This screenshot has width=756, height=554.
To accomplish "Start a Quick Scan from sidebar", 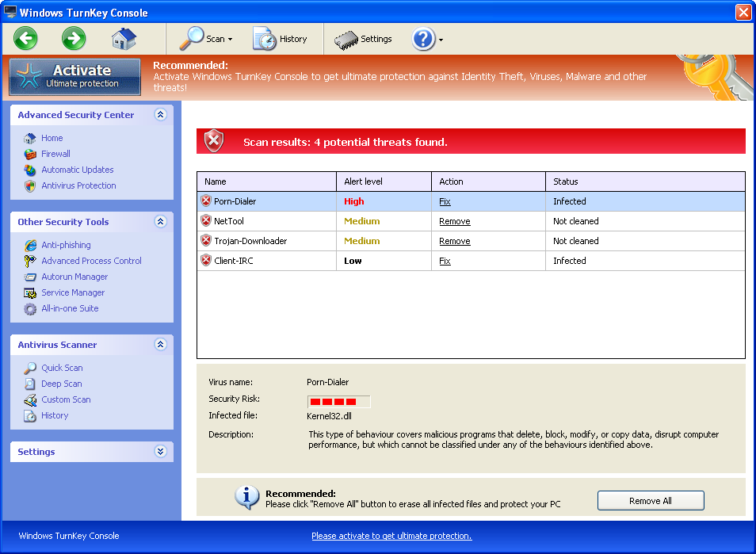I will [62, 368].
